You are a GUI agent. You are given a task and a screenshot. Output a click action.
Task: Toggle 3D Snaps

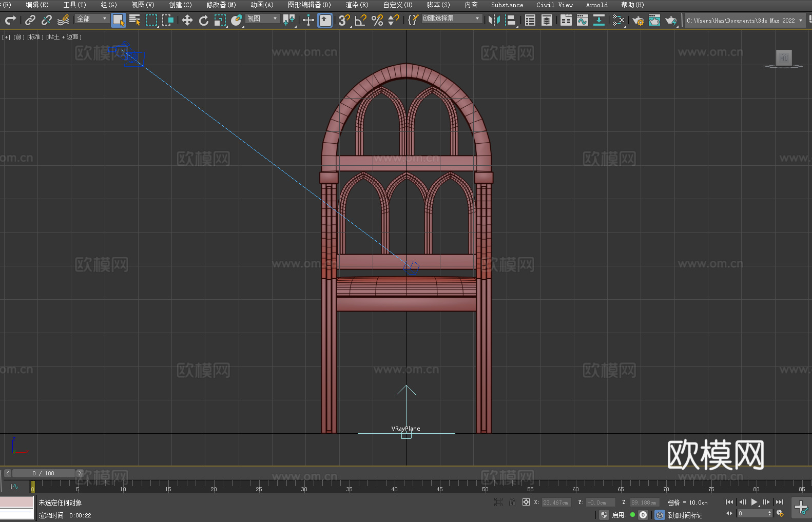point(344,20)
